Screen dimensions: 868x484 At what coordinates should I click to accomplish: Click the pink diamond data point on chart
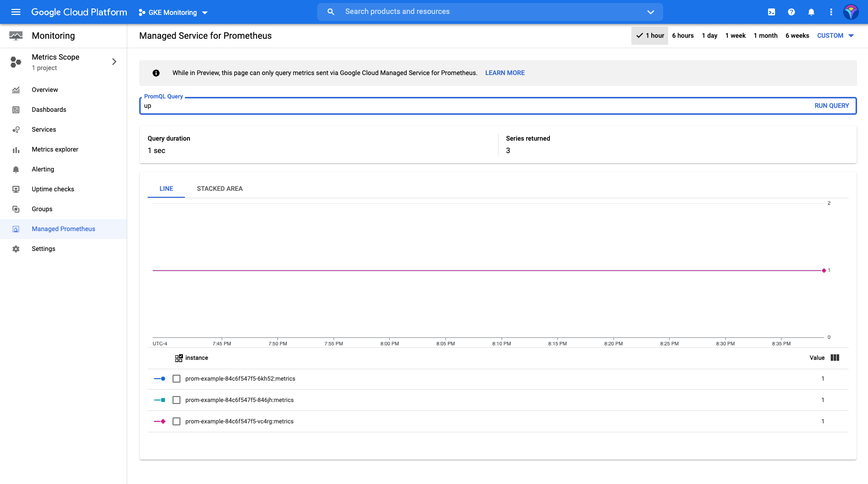point(824,270)
